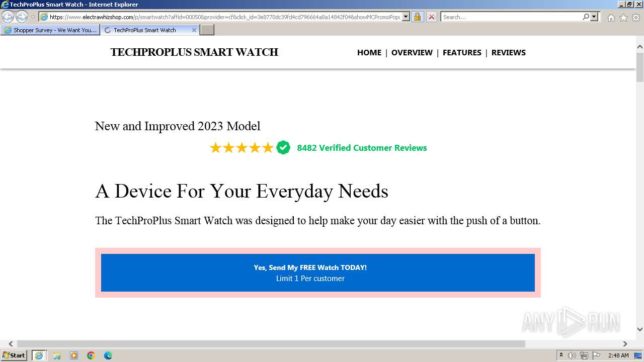Click the horizontal scrollbar thumb
The width and height of the screenshot is (644, 362).
271,344
